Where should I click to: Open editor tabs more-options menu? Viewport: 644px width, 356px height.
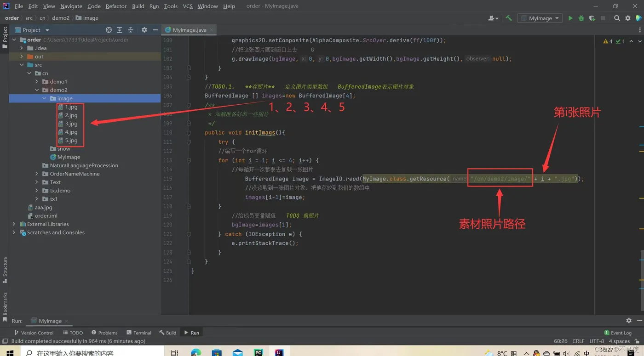pyautogui.click(x=640, y=30)
